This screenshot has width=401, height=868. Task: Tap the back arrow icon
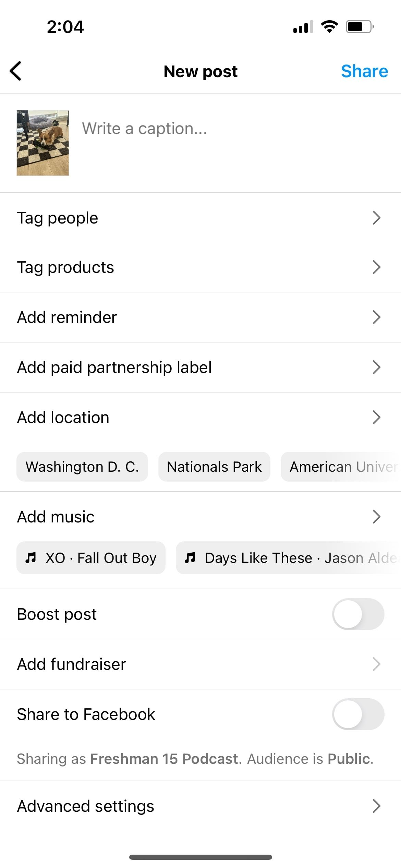coord(16,71)
